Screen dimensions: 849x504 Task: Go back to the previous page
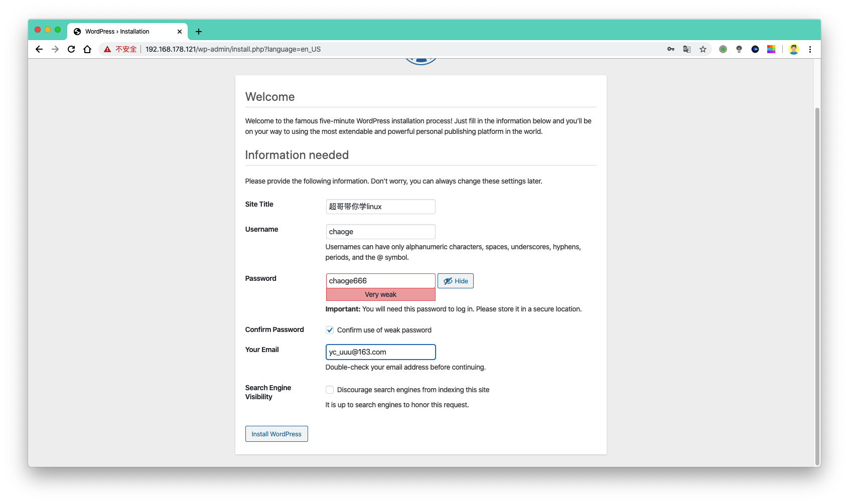39,49
